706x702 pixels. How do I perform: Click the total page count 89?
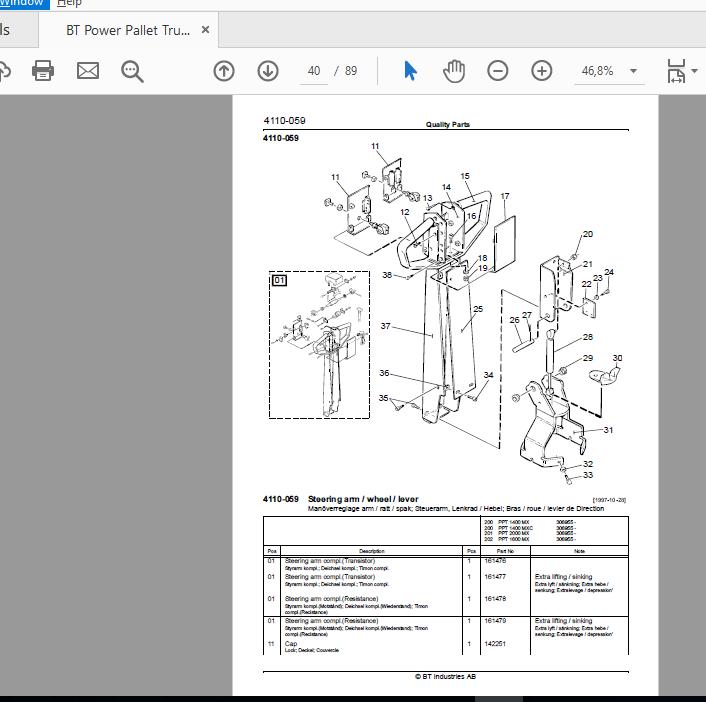tap(351, 71)
